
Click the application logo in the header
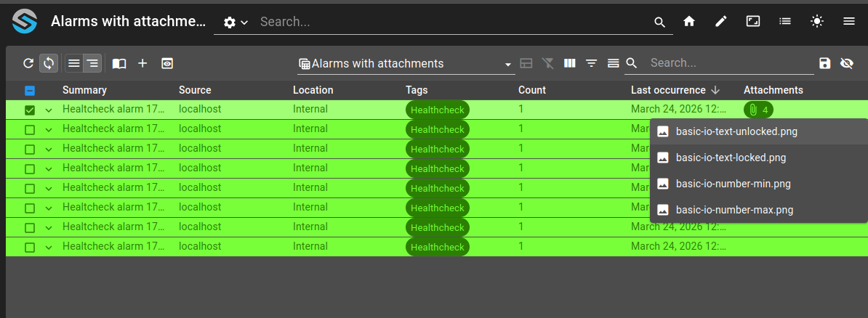[x=25, y=22]
